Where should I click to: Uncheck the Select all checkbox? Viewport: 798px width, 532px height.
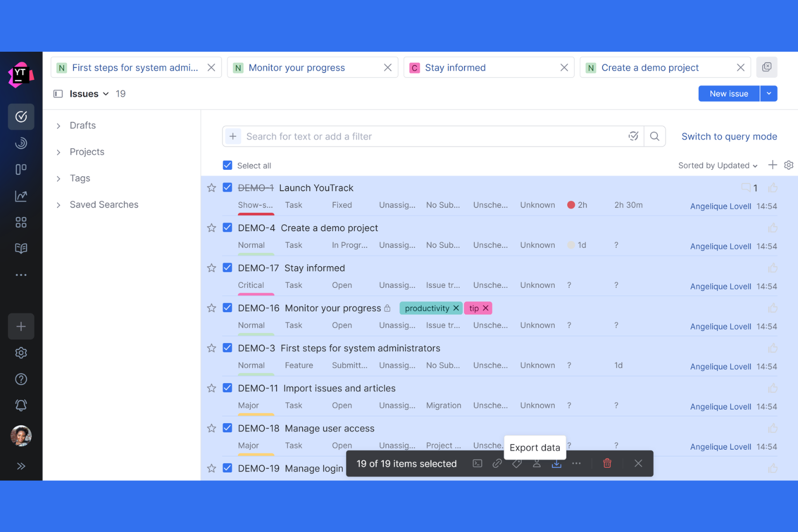click(228, 165)
